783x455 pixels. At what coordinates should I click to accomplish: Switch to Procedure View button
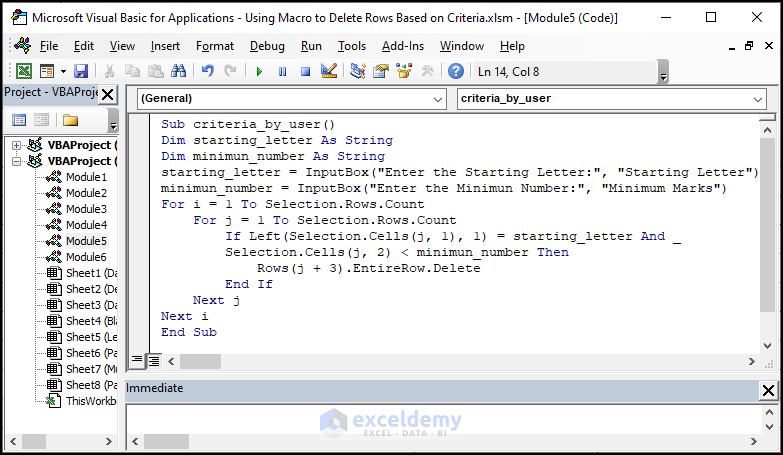click(x=137, y=360)
